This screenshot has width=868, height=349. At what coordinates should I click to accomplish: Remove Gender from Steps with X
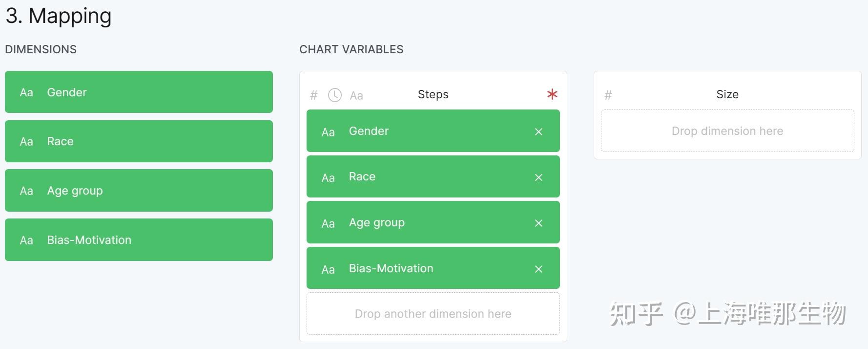(538, 131)
